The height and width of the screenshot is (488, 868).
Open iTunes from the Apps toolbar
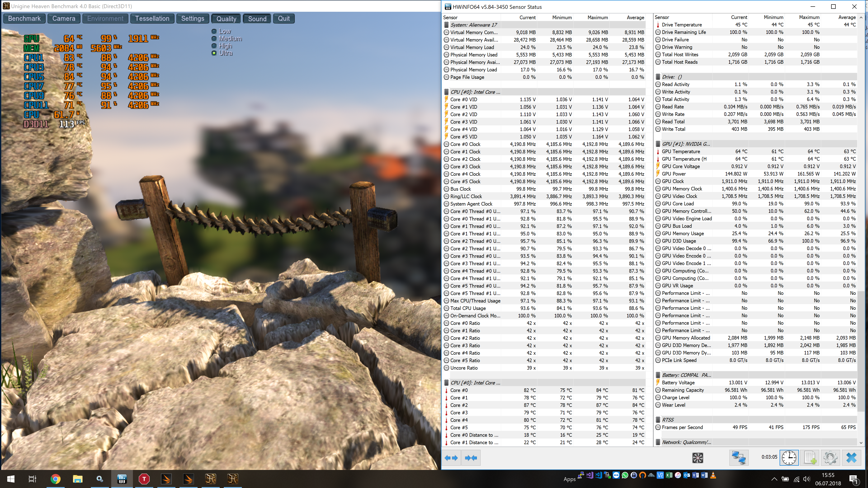tap(678, 475)
